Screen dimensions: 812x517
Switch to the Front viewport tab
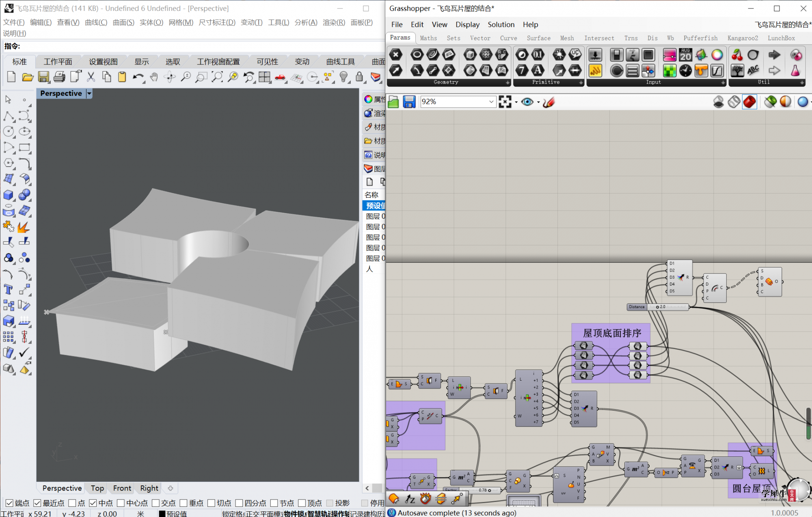[x=122, y=488]
